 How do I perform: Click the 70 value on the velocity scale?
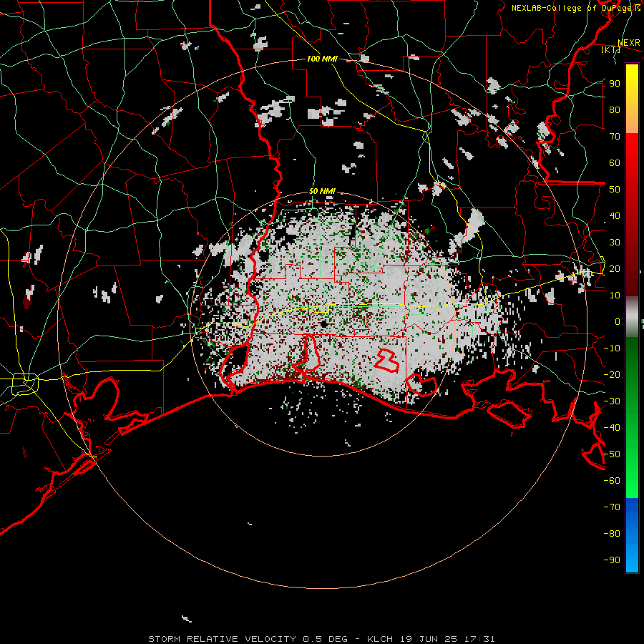pos(615,137)
